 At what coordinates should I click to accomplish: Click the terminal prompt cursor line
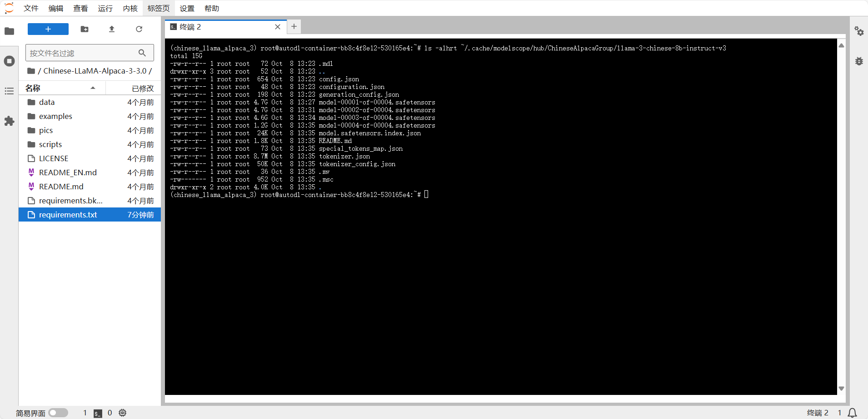coord(299,195)
